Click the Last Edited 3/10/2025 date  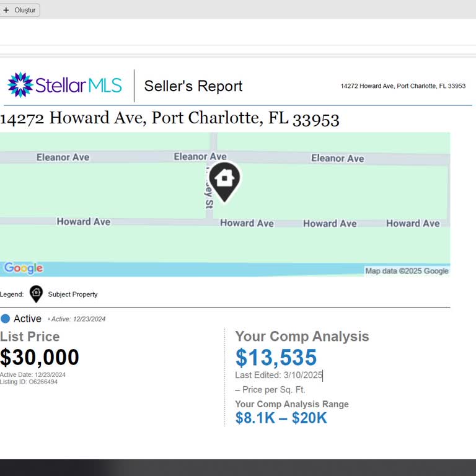tap(279, 375)
